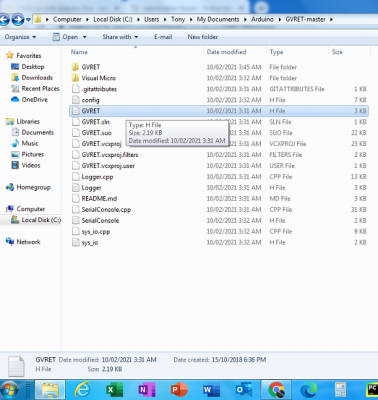Expand the Share with dropdown
Viewport: 378px width, 400px height.
tap(120, 37)
